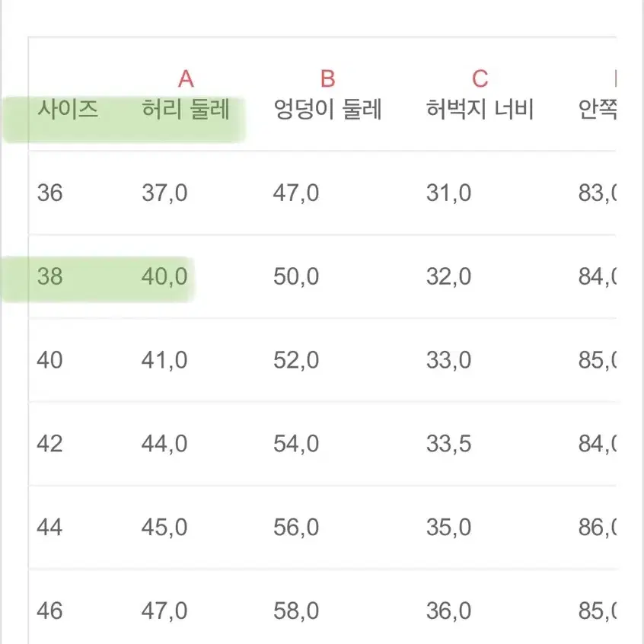
Task: Click the 47,0 hip value for size 36
Action: point(296,193)
